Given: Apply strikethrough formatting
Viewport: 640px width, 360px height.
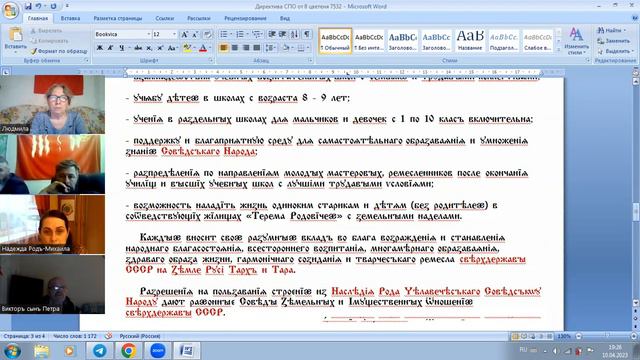Looking at the screenshot, I should coord(138,48).
